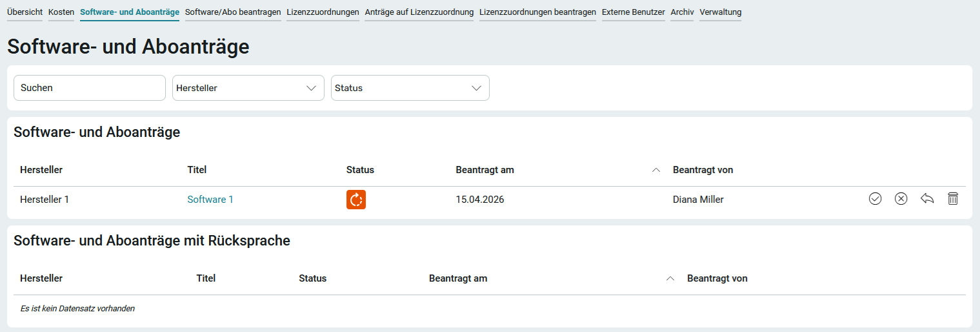Open the Hersteller filter dropdown
This screenshot has width=980, height=332.
point(248,88)
